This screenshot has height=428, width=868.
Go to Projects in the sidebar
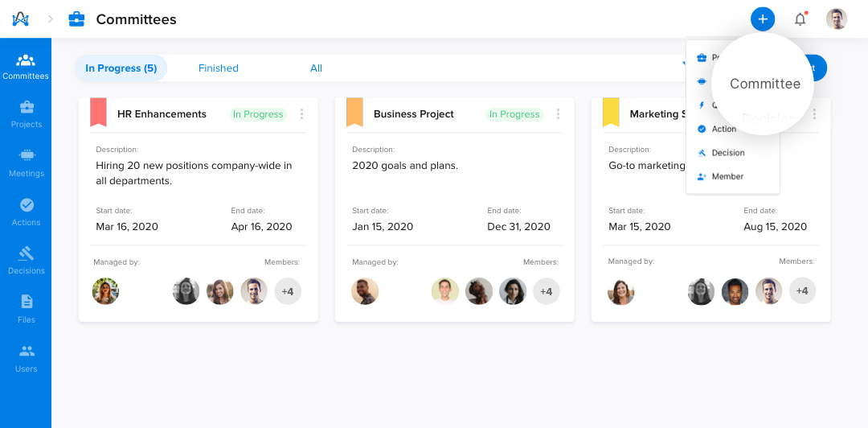[26, 115]
